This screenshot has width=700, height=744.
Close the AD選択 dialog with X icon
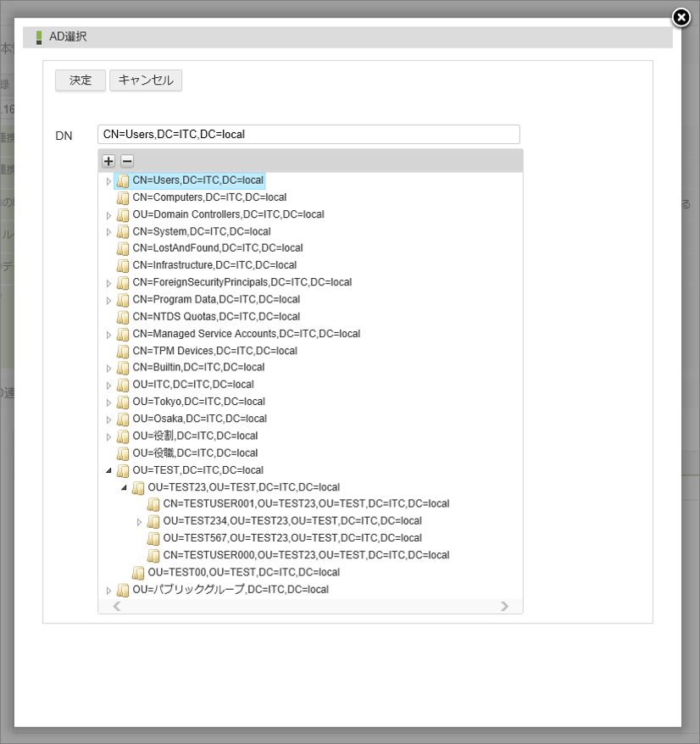coord(681,18)
